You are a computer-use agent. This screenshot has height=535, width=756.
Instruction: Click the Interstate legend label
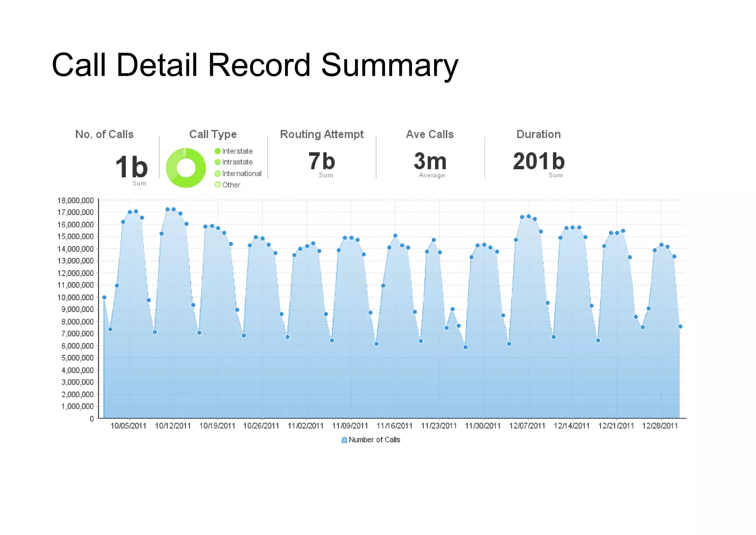tap(237, 151)
